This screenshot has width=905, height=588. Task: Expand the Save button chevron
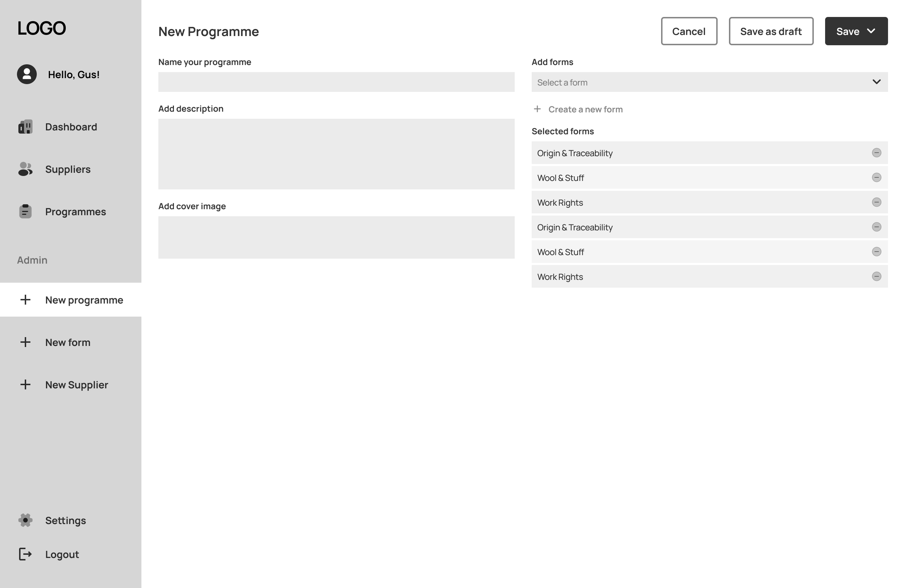871,31
